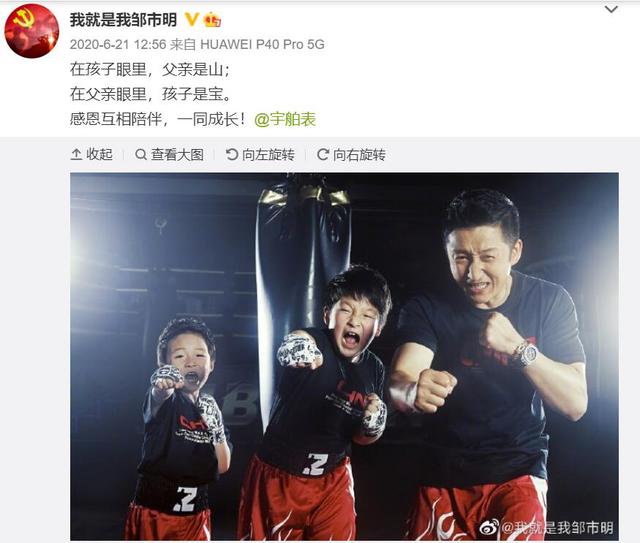Collapse the image with 收起 button

92,154
